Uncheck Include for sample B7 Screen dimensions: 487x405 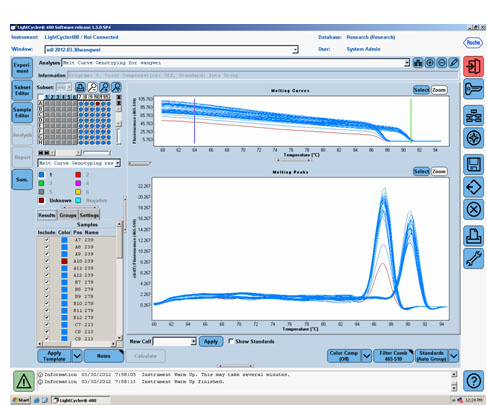click(x=47, y=282)
